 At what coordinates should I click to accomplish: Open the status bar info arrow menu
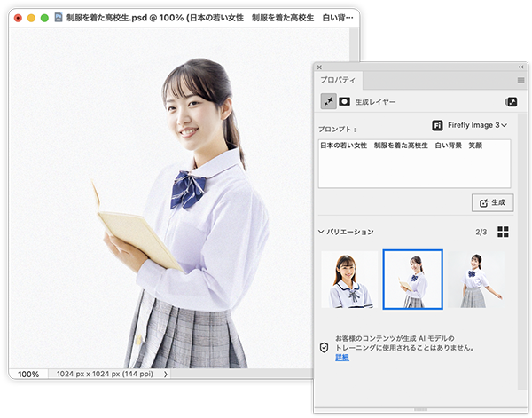coord(166,375)
